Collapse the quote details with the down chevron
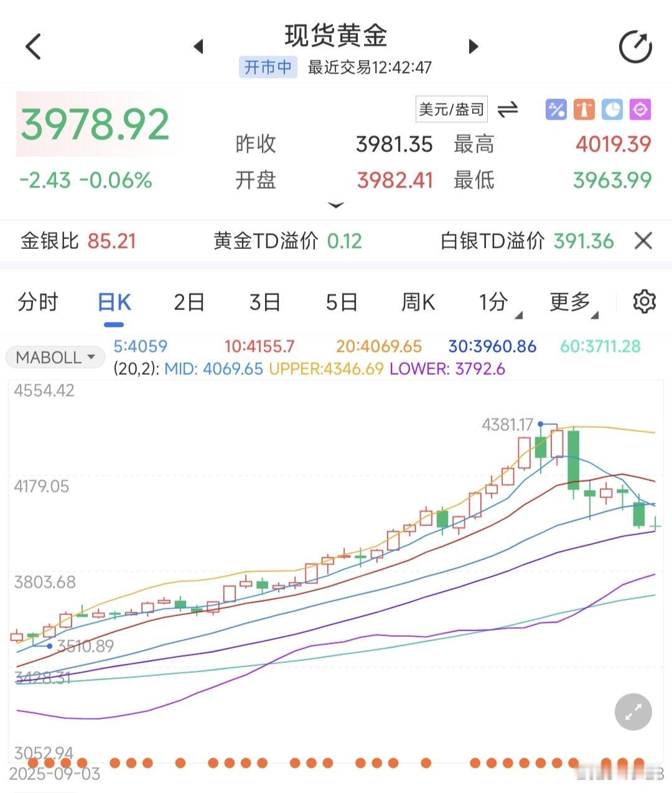Screen dimensions: 672x793 336,205
